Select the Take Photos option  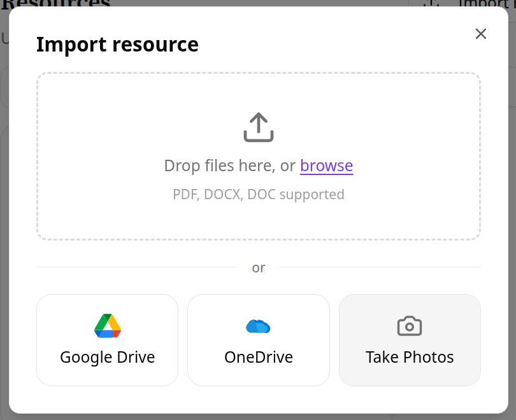(x=409, y=340)
